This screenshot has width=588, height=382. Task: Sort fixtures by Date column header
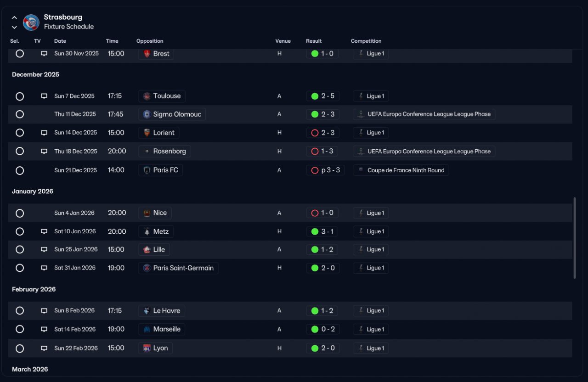[x=60, y=41]
